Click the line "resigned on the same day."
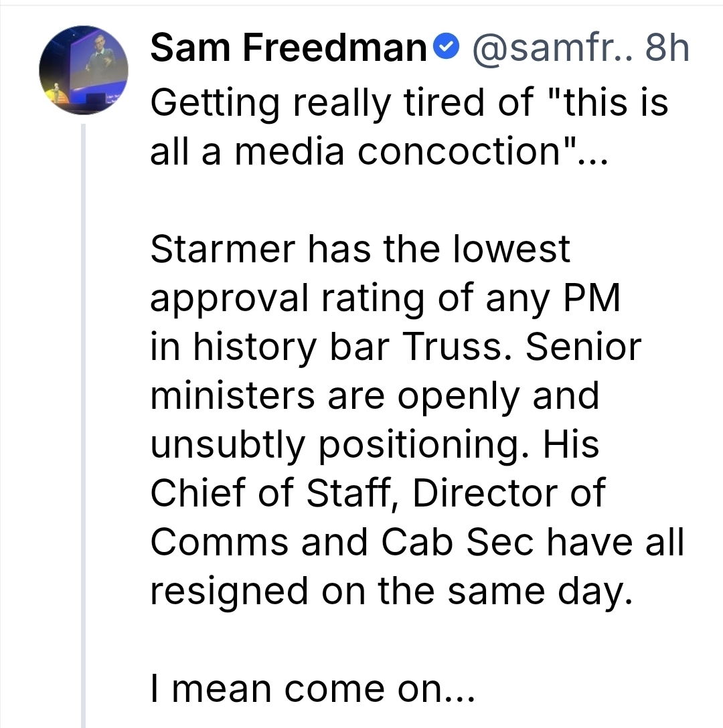Screen dimensions: 723x728 390,591
